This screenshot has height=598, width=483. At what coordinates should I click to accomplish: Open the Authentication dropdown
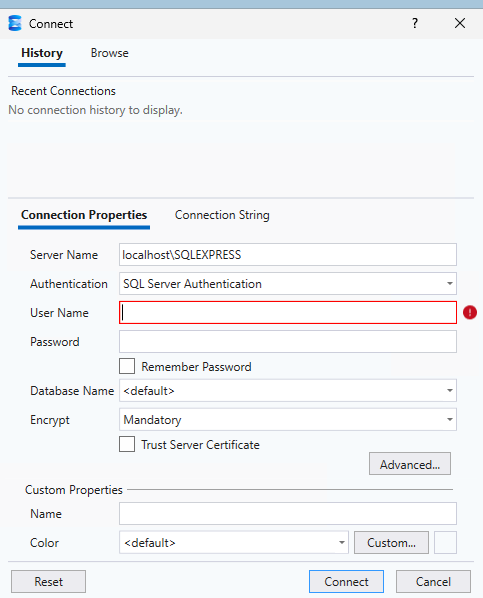click(288, 283)
